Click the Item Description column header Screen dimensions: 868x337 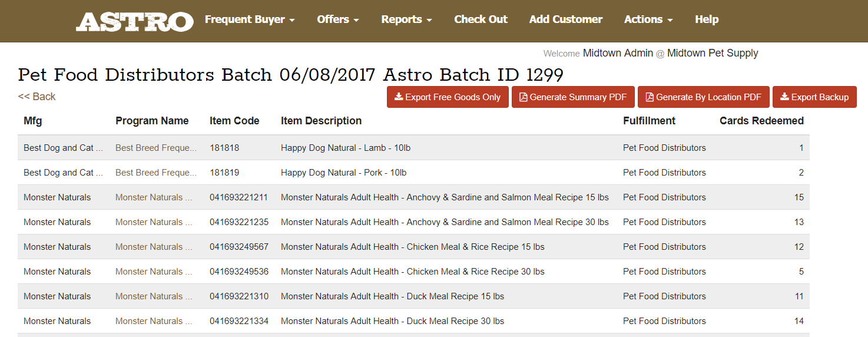point(321,121)
